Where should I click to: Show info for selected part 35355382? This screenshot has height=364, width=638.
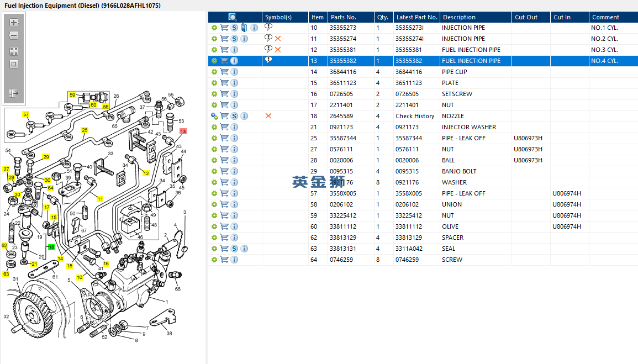click(x=234, y=61)
